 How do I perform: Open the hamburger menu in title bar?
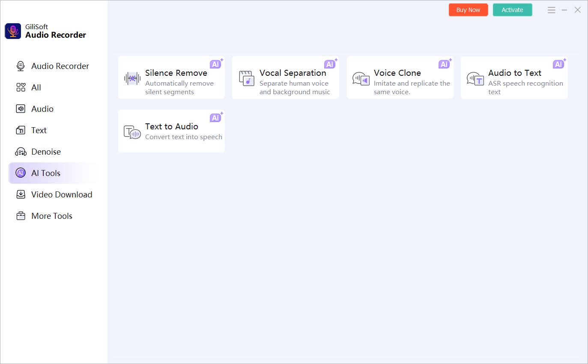click(552, 10)
